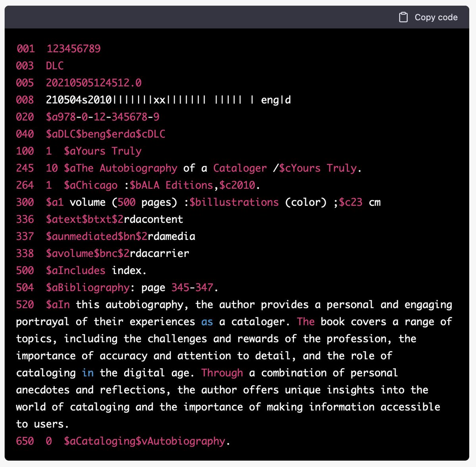Select the blue word as in summary
Viewport: 476px width, 467px height.
tap(207, 322)
